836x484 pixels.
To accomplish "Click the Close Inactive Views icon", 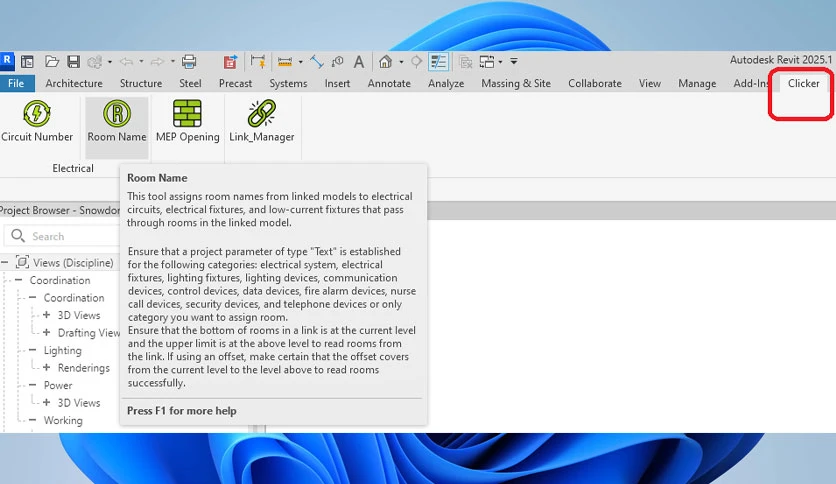I will tap(465, 62).
